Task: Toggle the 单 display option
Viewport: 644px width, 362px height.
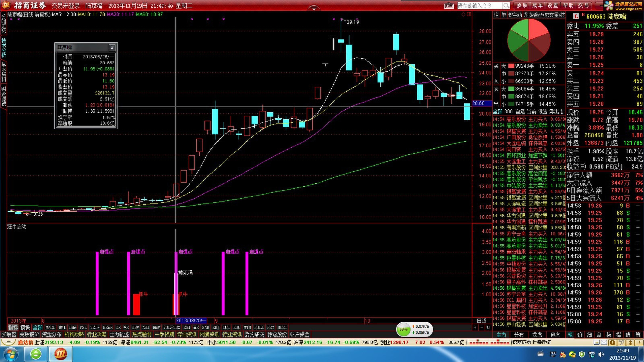Action: point(504,15)
